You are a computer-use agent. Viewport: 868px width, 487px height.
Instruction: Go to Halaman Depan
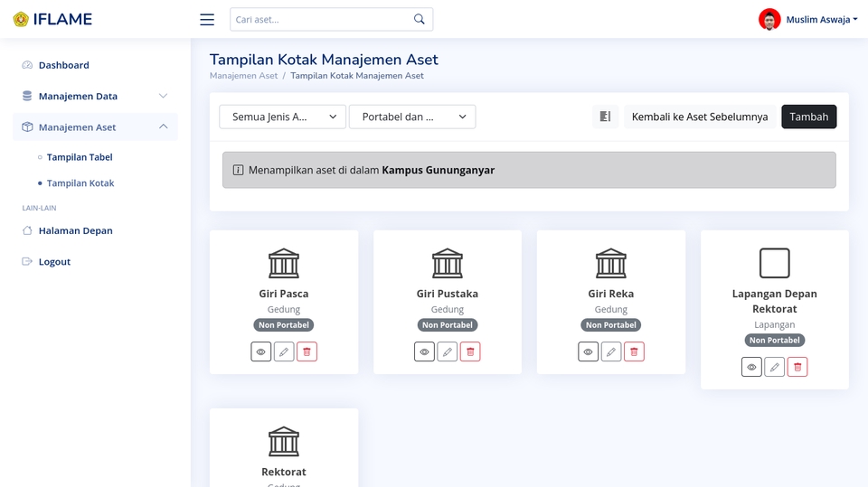(x=95, y=230)
